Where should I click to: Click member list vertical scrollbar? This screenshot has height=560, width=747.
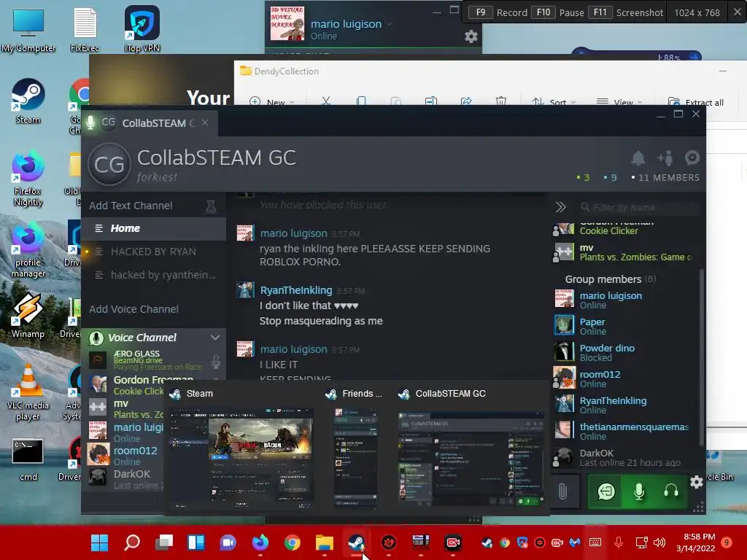(701, 357)
